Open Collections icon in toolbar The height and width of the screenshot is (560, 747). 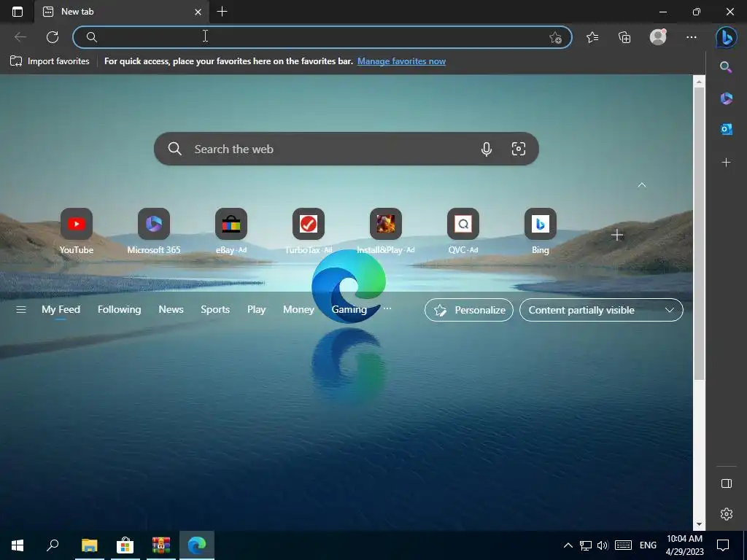coord(624,37)
